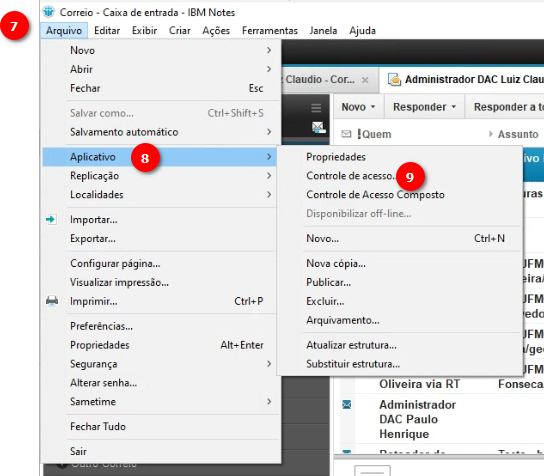Viewport: 544px width, 476px height.
Task: Sort by the Quem column header
Action: click(x=376, y=134)
